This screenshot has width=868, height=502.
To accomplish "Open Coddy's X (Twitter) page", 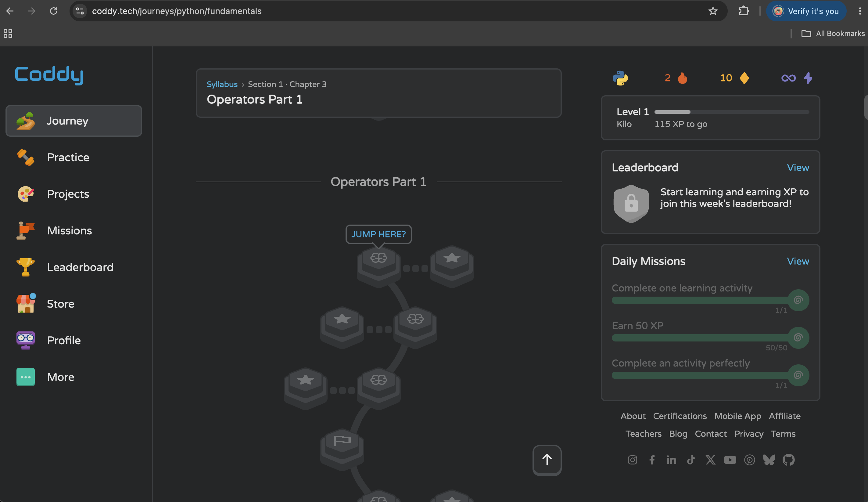I will coord(710,460).
